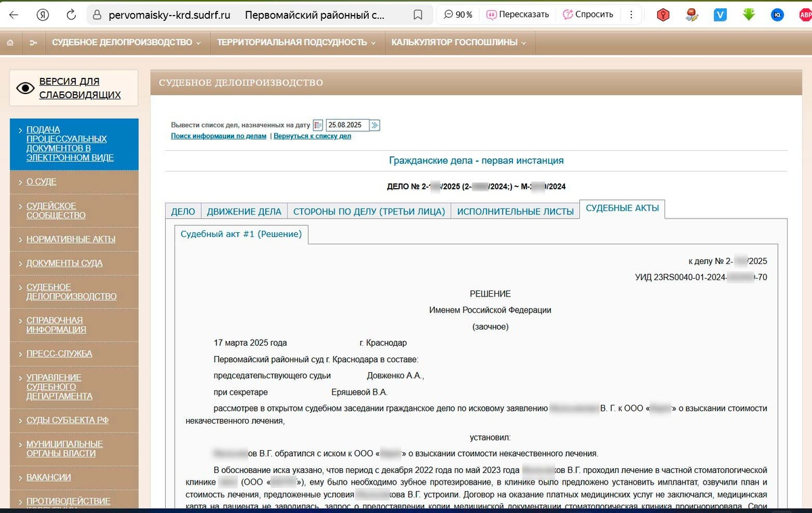This screenshot has height=513, width=812.
Task: Click Вернуться к списку дел link
Action: (313, 136)
